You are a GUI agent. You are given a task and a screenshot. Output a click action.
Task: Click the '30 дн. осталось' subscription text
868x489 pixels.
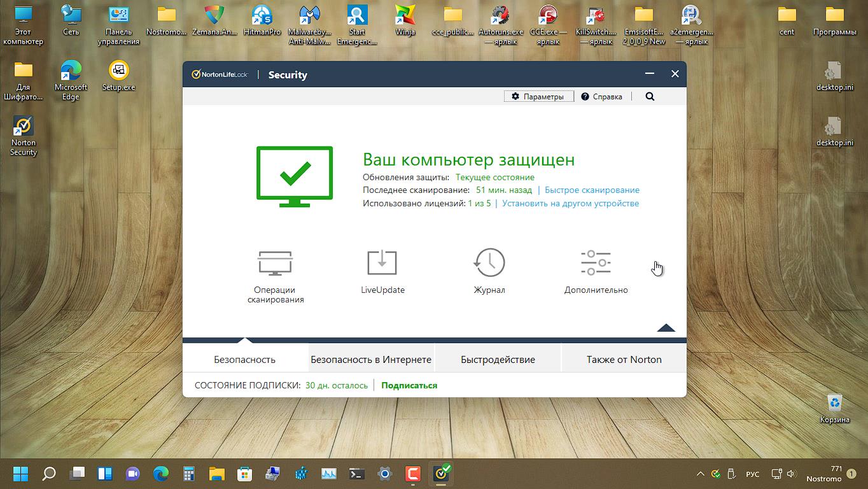[337, 385]
